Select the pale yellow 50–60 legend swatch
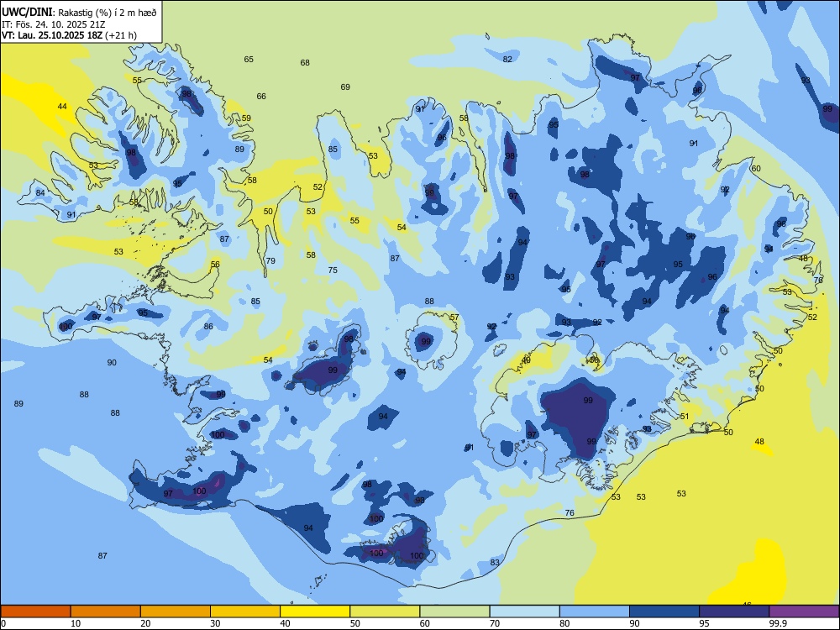Image resolution: width=840 pixels, height=630 pixels. (385, 612)
